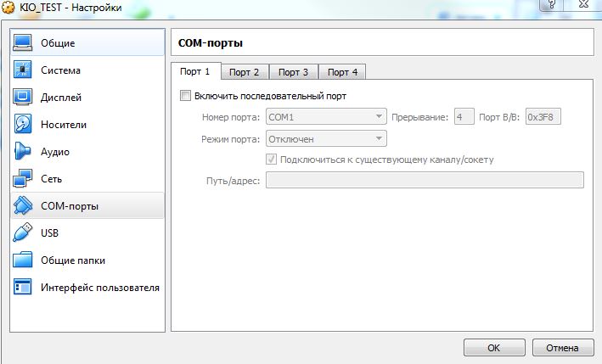Switch to the Порт 3 tab
This screenshot has height=364, width=602.
point(294,72)
